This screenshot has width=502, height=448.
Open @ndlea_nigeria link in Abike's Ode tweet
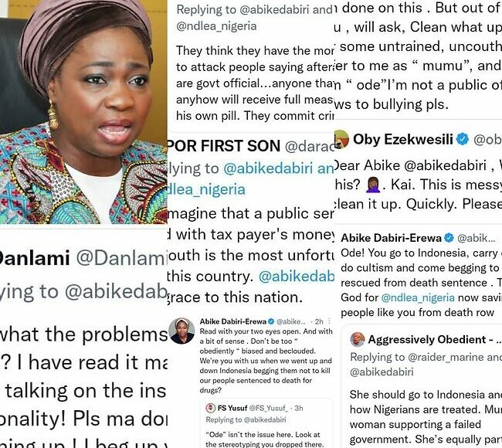coord(418,297)
